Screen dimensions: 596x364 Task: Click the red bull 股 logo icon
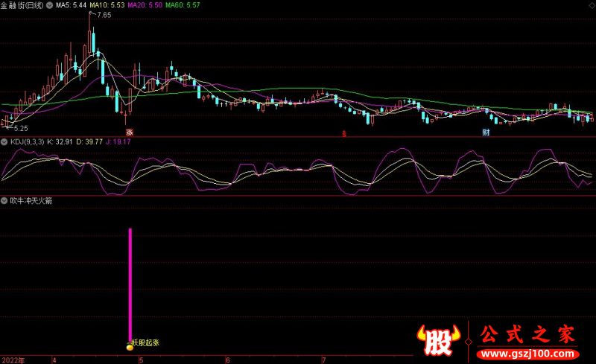pyautogui.click(x=440, y=342)
